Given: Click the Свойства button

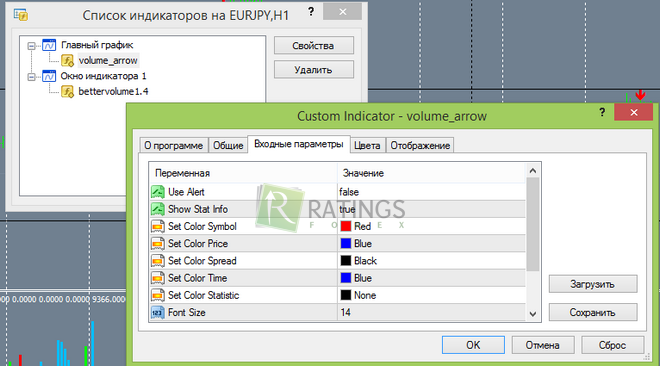Looking at the screenshot, I should pos(314,45).
